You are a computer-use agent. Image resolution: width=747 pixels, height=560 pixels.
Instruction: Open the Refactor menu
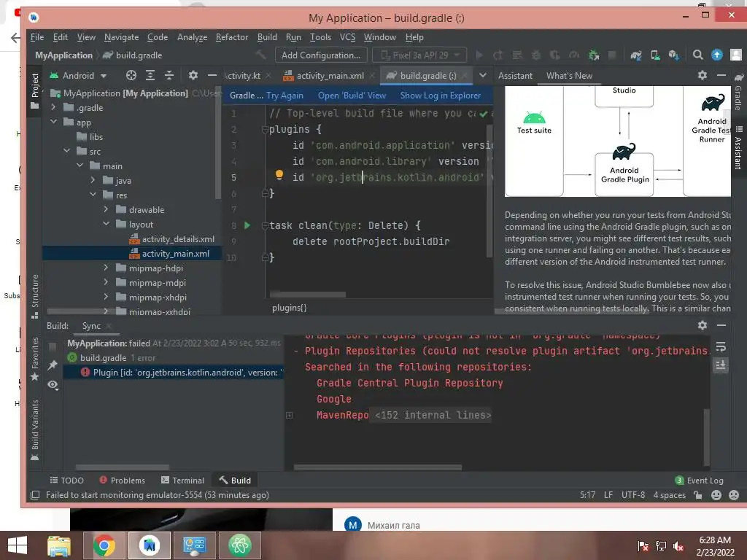click(231, 37)
